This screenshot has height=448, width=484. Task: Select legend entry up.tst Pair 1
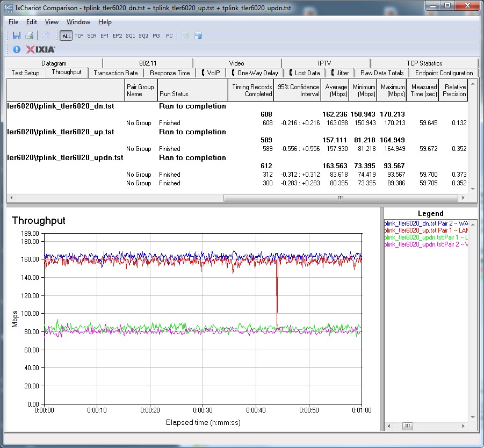click(x=426, y=230)
